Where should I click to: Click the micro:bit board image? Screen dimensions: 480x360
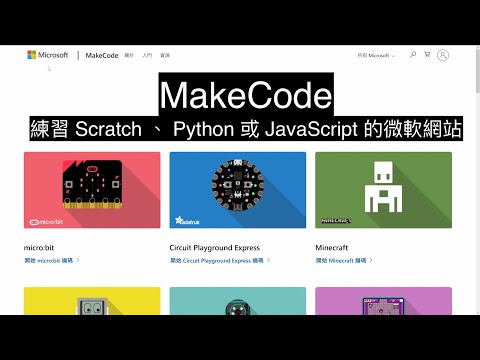click(x=92, y=184)
